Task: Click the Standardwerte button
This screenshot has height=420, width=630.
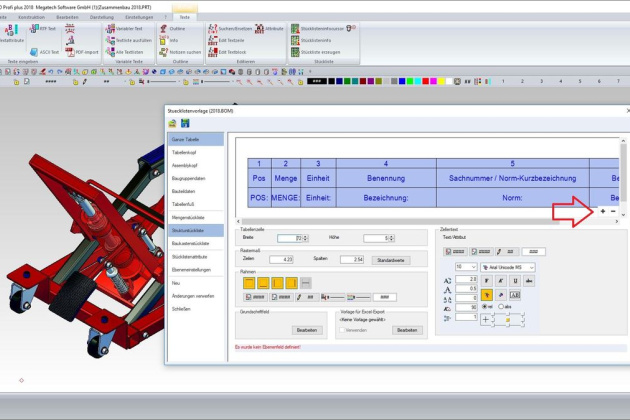Action: (389, 259)
